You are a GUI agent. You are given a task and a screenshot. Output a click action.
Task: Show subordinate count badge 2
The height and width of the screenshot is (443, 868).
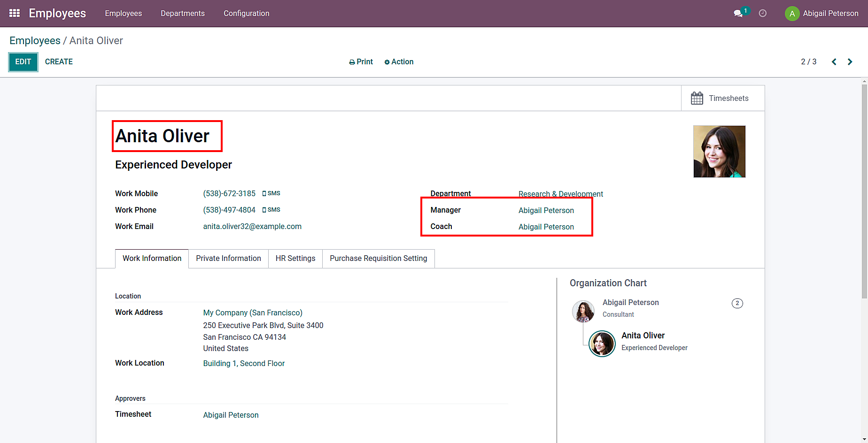point(737,303)
